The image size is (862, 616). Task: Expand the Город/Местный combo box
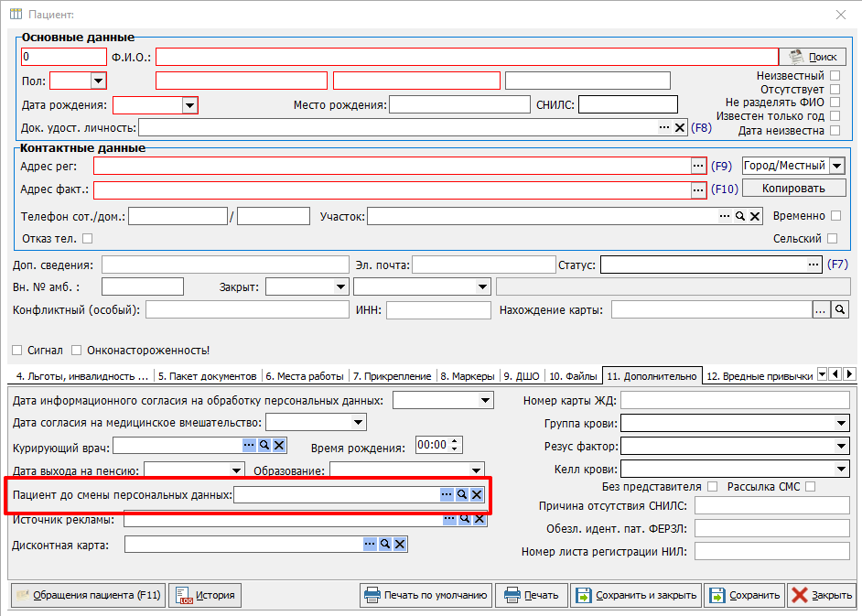coord(836,166)
